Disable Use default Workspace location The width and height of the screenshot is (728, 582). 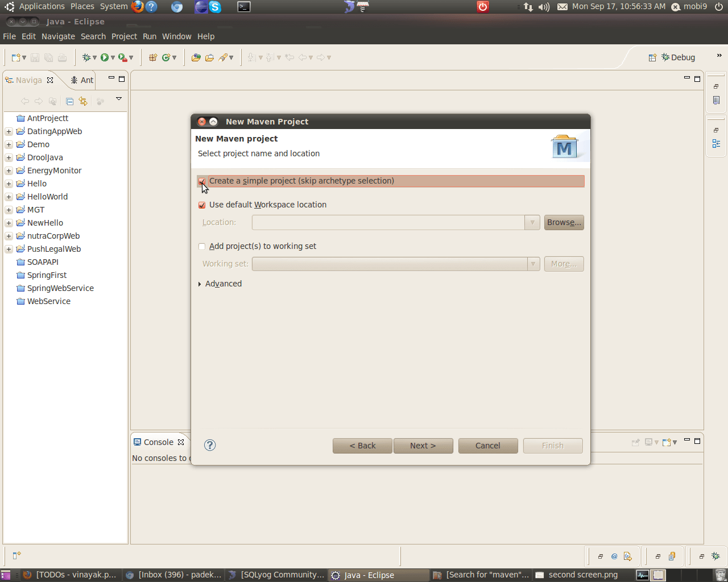tap(202, 205)
